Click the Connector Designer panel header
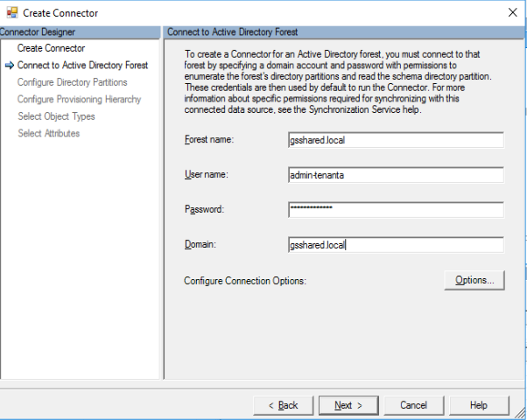Screen dimensions: 527x420 coord(81,32)
